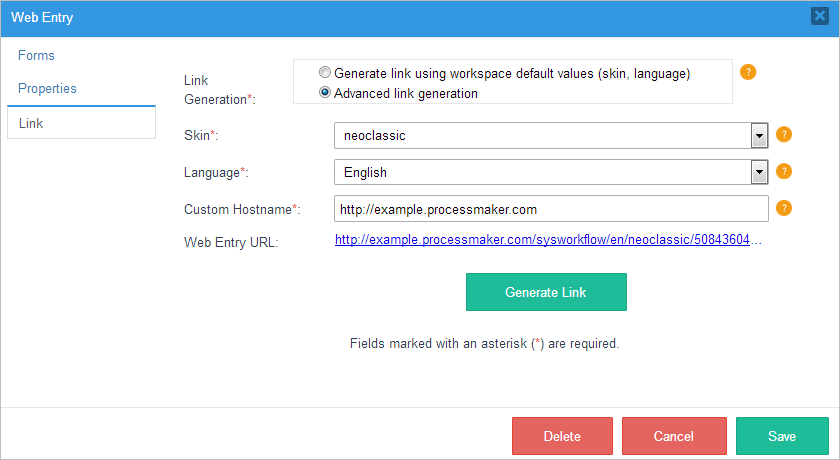This screenshot has height=460, width=840.
Task: Click the help icon beside Link Generation options
Action: coord(747,72)
